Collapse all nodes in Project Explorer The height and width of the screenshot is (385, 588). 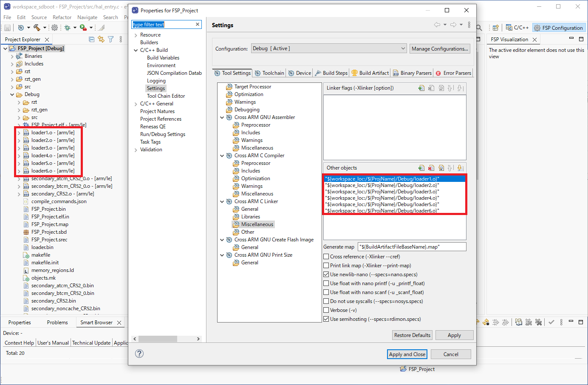click(x=91, y=39)
